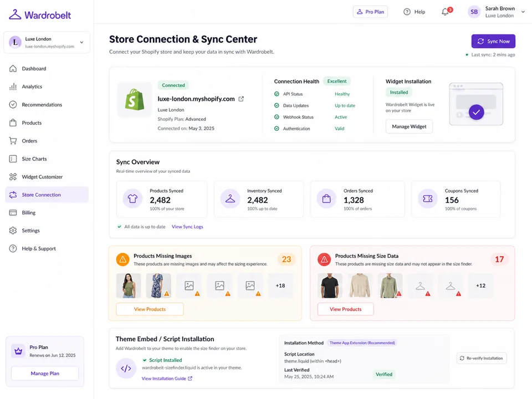
Task: Expand the Luxe London store switcher
Action: [x=82, y=43]
